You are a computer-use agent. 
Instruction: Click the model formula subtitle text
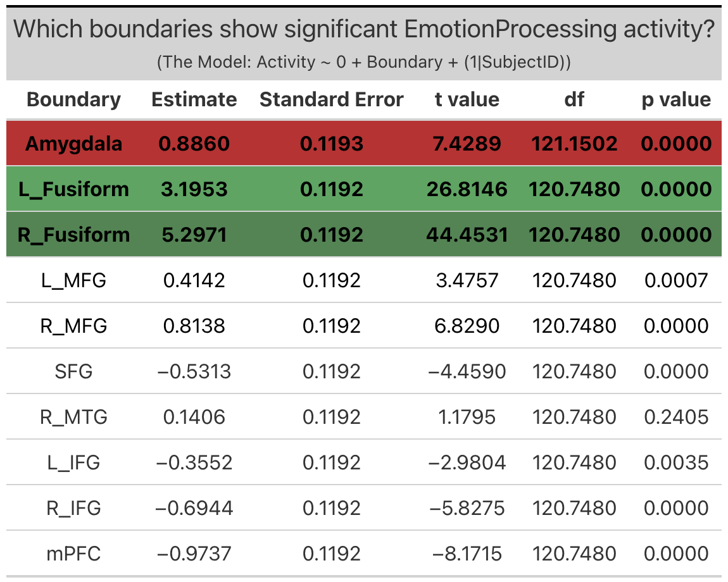364,62
